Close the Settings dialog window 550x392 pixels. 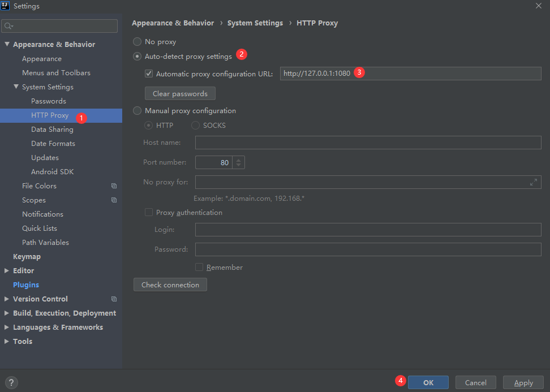click(539, 6)
